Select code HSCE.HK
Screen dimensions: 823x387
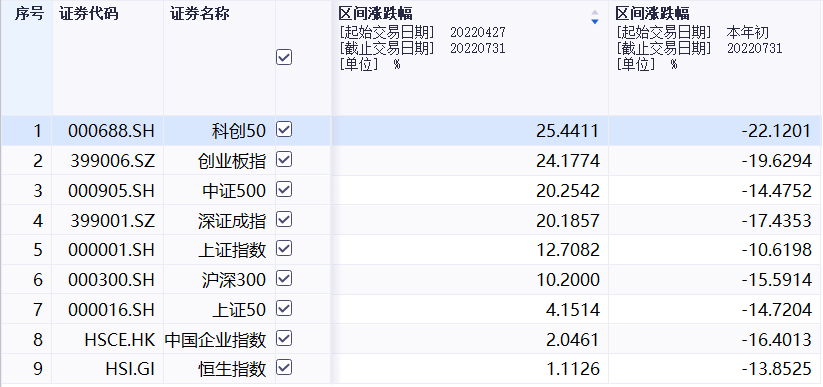tap(120, 340)
